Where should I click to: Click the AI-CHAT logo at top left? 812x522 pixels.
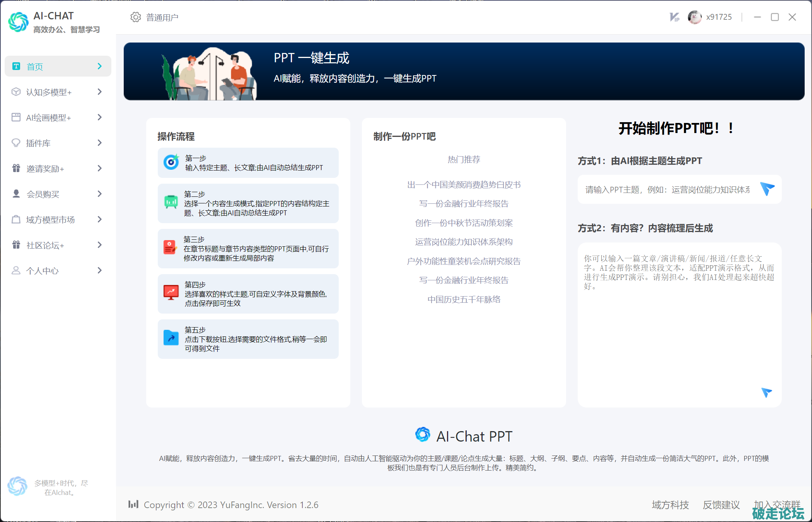pos(18,22)
